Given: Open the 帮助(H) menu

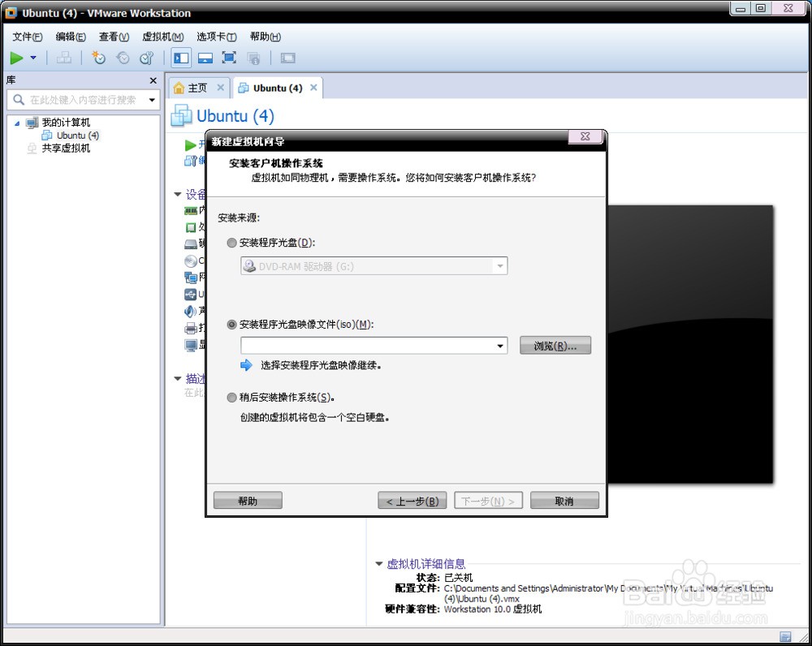Looking at the screenshot, I should pyautogui.click(x=266, y=37).
